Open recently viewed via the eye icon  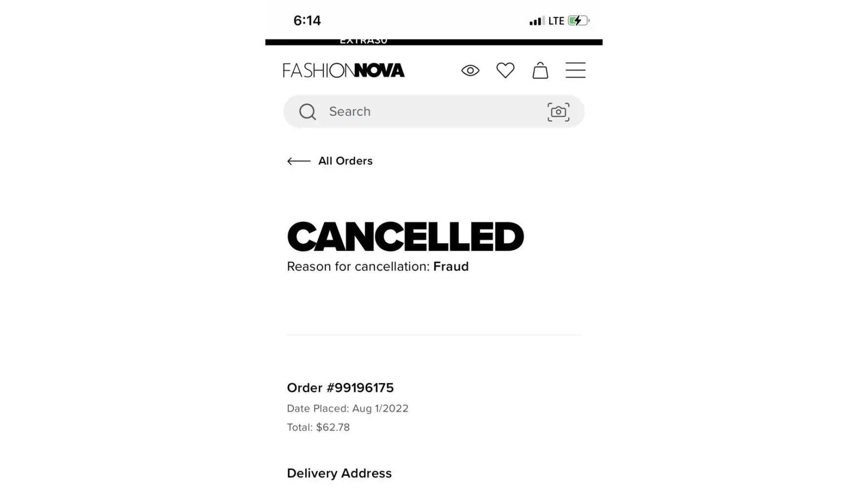click(470, 71)
